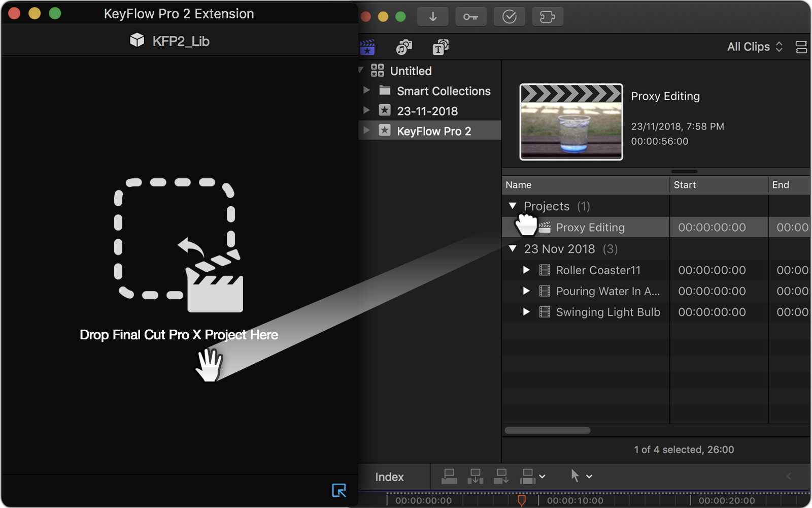Screen dimensions: 812x508
Task: Show the Titles and Generators sidebar
Action: [x=441, y=47]
